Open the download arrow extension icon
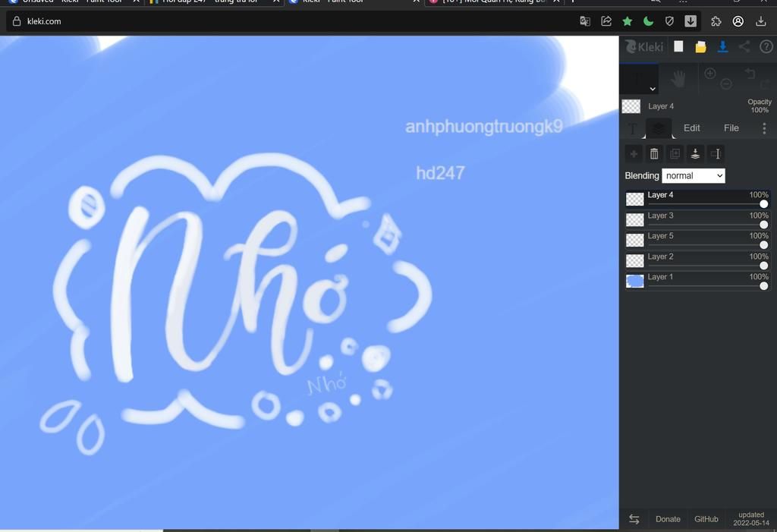777x532 pixels. click(x=690, y=20)
